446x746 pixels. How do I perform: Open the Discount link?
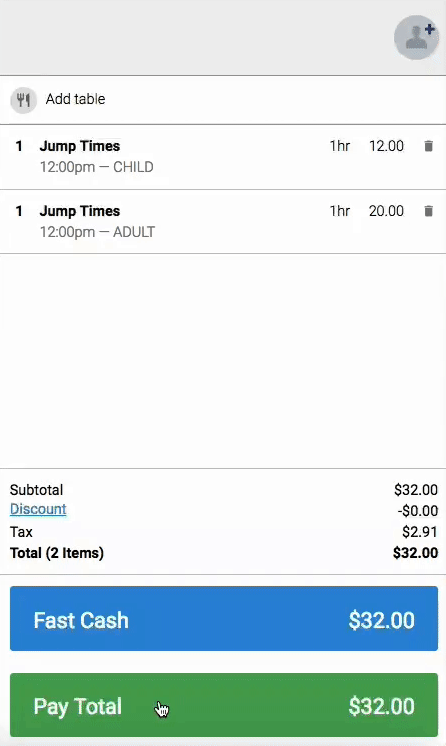point(38,509)
